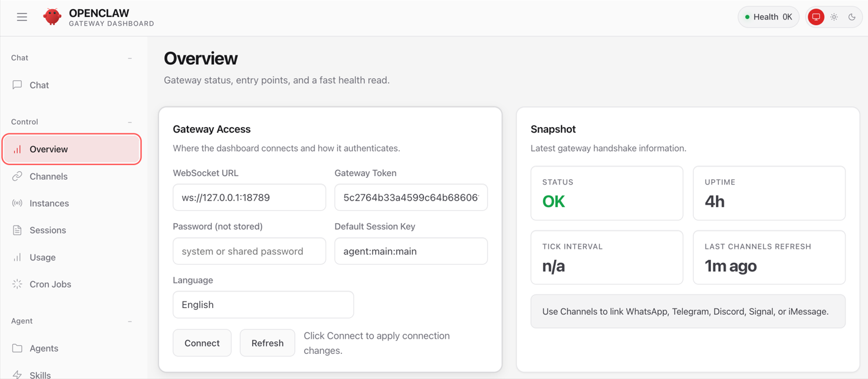The image size is (868, 379).
Task: Open the Agents menu item
Action: pyautogui.click(x=44, y=348)
